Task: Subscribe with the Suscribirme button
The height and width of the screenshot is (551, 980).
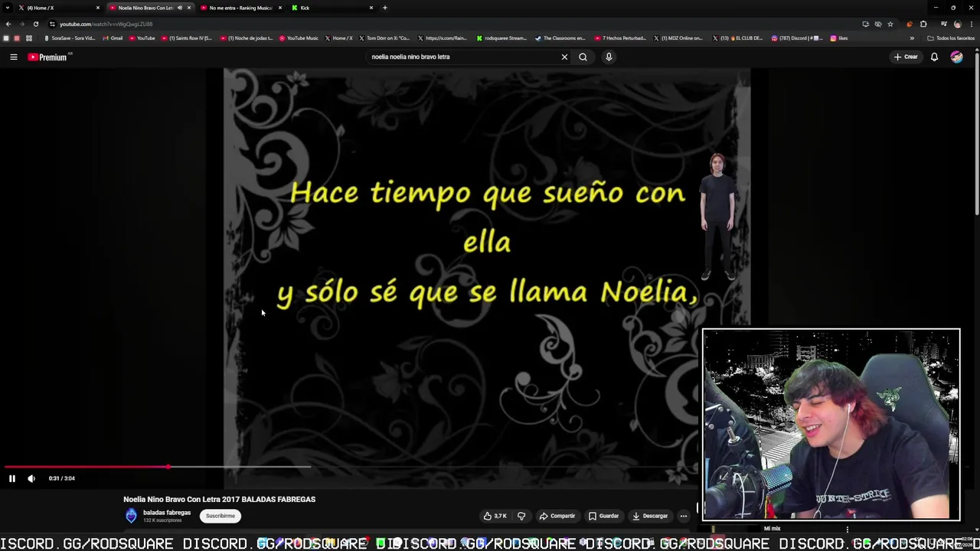Action: pos(220,516)
